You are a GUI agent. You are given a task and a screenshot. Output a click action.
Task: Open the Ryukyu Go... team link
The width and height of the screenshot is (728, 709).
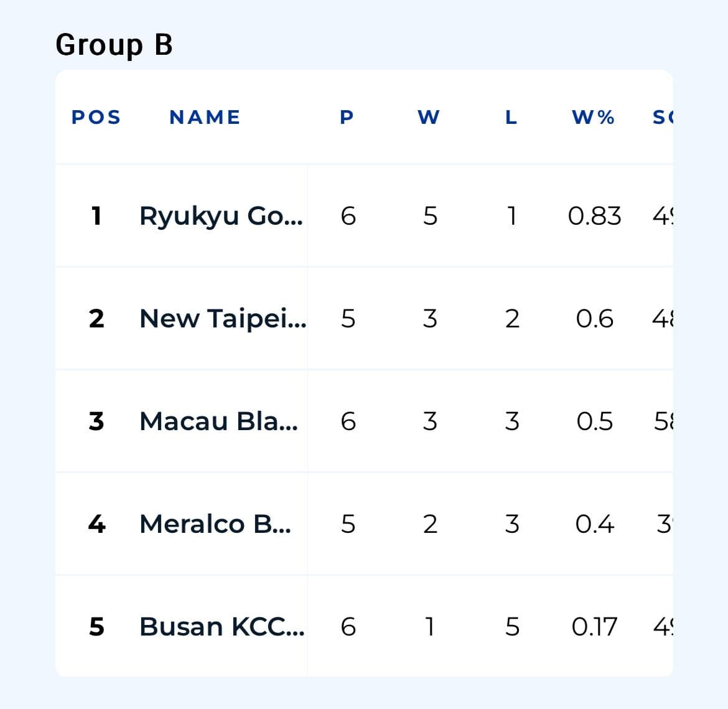coord(221,216)
